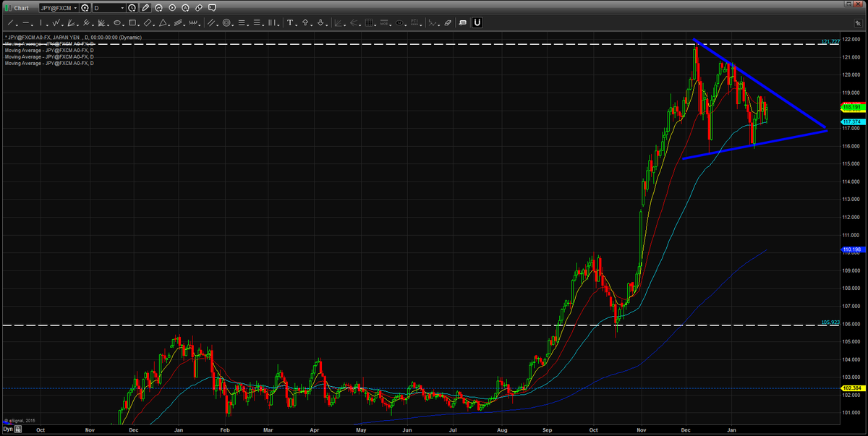Click the eraser remove drawings icon
868x436 pixels.
(x=448, y=22)
